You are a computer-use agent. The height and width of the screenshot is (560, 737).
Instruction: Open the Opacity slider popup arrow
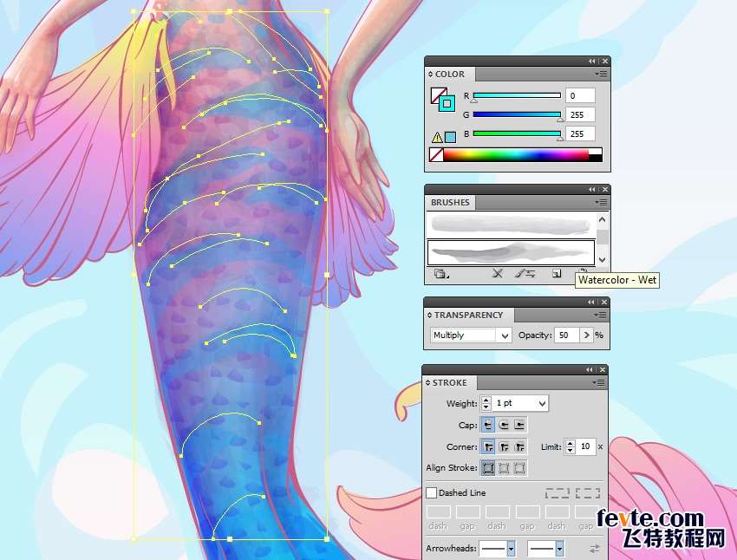(586, 335)
